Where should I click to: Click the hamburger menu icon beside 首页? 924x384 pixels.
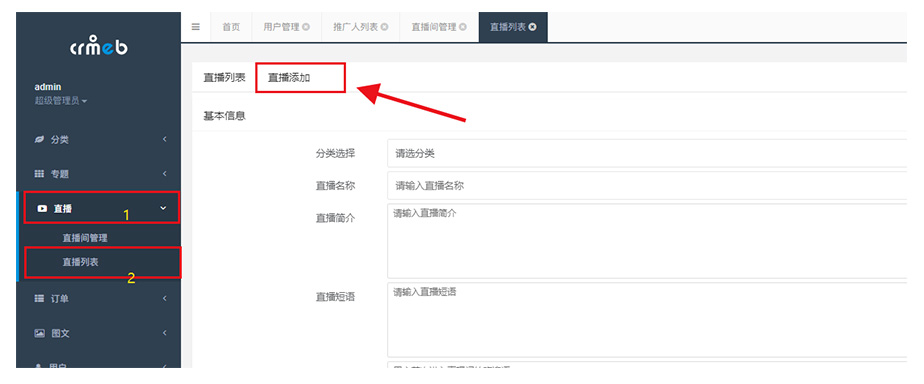point(196,27)
